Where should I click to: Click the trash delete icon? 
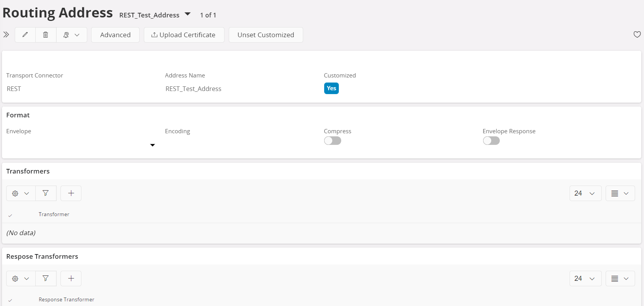pos(45,35)
